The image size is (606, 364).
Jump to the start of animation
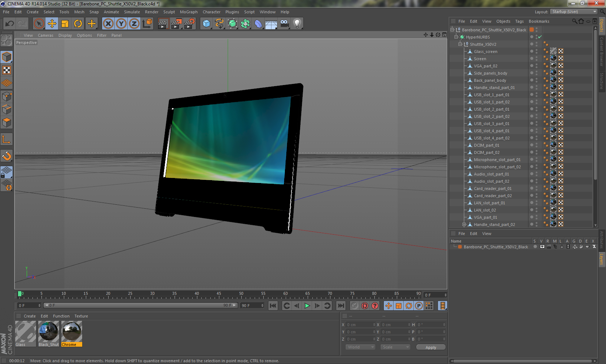[273, 306]
